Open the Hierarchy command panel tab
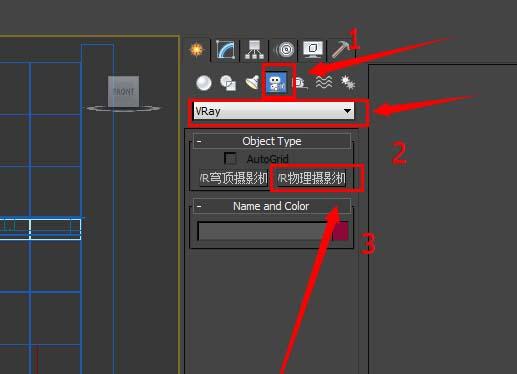 [x=254, y=50]
